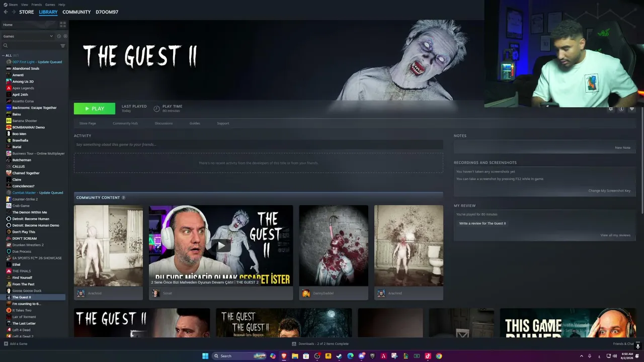
Task: Open the Steam menu
Action: (11, 5)
